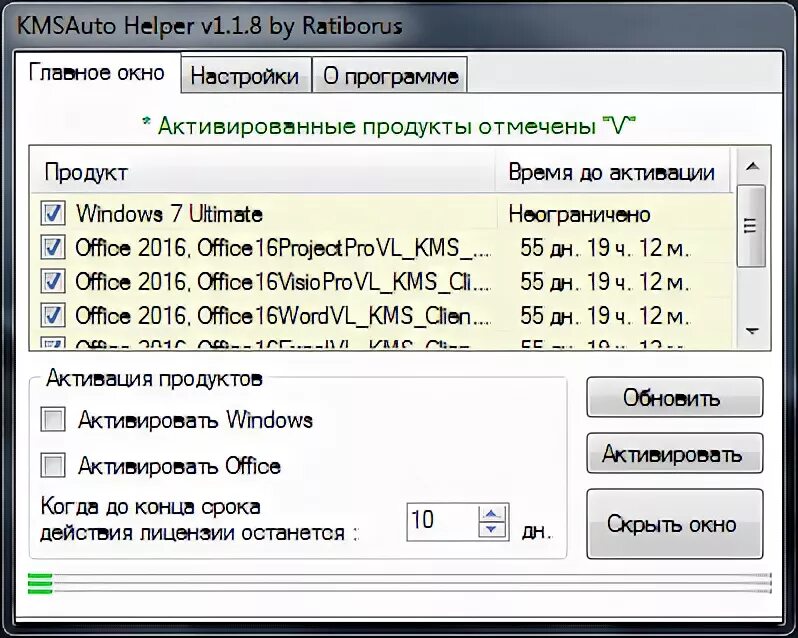Viewport: 798px width, 638px height.
Task: Sort by the Продукт column header
Action: tap(263, 172)
